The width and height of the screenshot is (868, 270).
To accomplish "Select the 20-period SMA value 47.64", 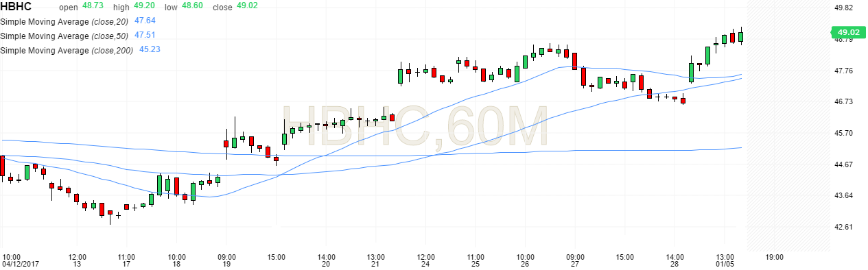I will (144, 21).
